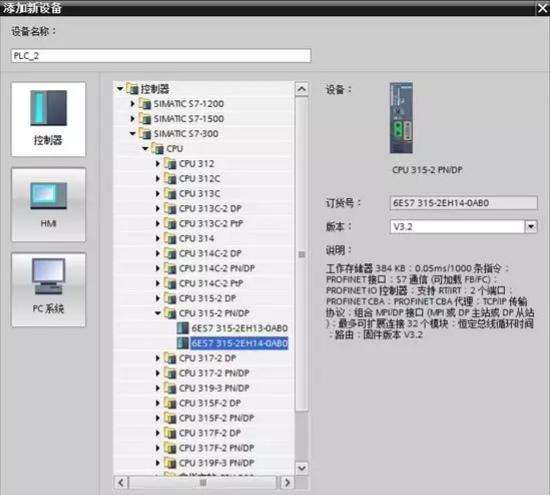This screenshot has height=495, width=550.
Task: Expand the CPU 313C node
Action: 158,194
